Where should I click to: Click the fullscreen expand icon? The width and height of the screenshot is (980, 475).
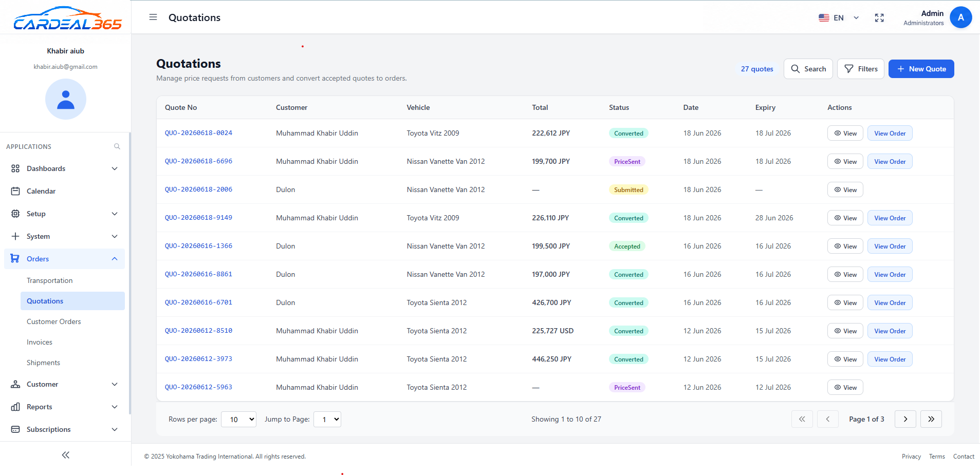(x=879, y=18)
